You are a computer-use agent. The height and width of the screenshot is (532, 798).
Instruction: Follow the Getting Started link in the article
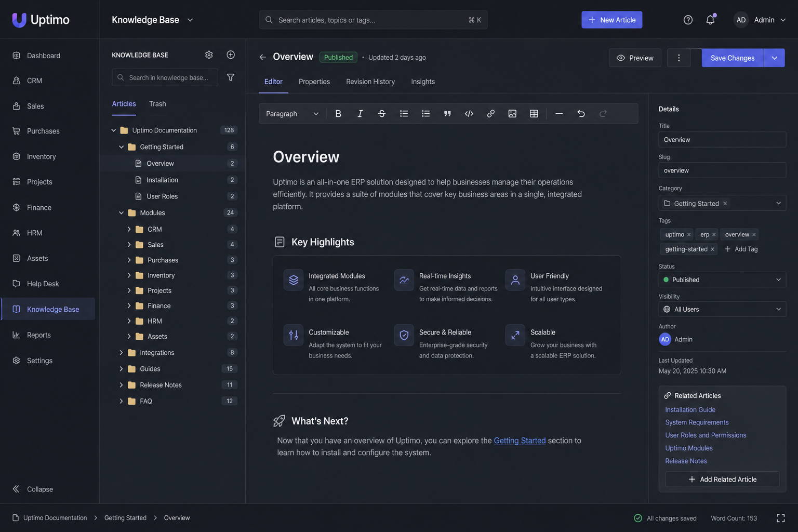point(520,441)
